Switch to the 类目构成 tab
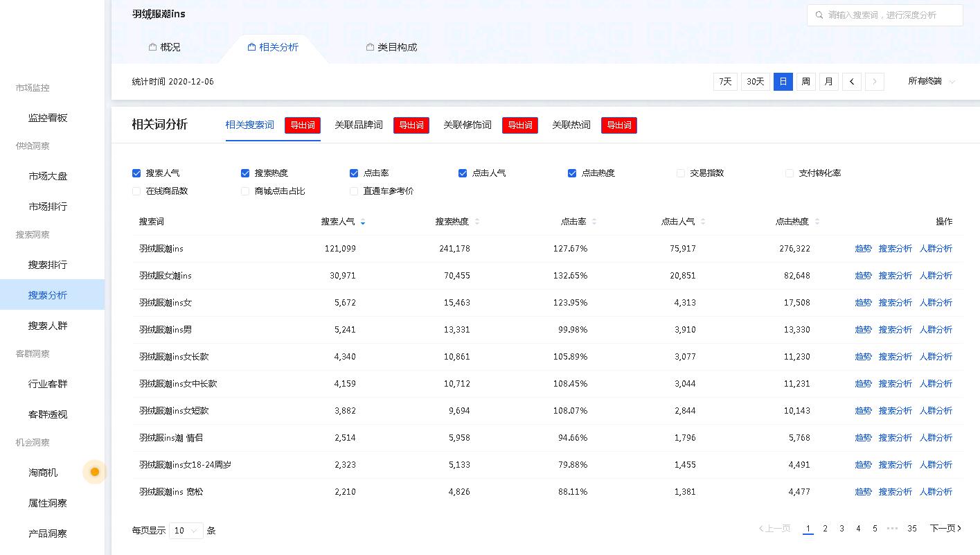The width and height of the screenshot is (980, 555). pos(391,47)
